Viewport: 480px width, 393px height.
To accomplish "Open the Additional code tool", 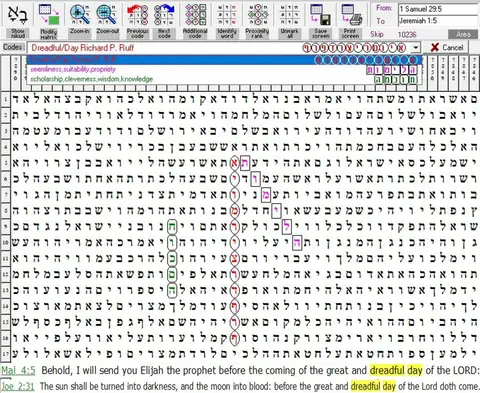I will [x=195, y=14].
